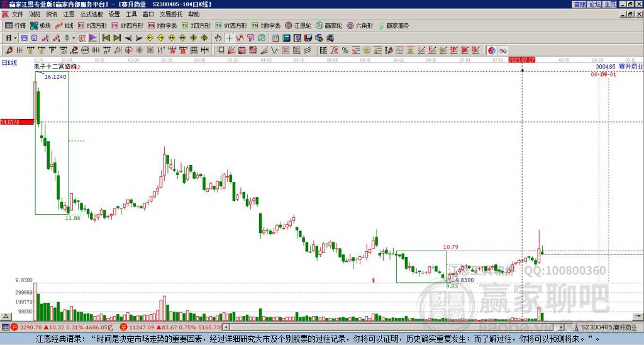
Task: Click the circle with horizontal lines icon
Action: pyautogui.click(x=85, y=50)
